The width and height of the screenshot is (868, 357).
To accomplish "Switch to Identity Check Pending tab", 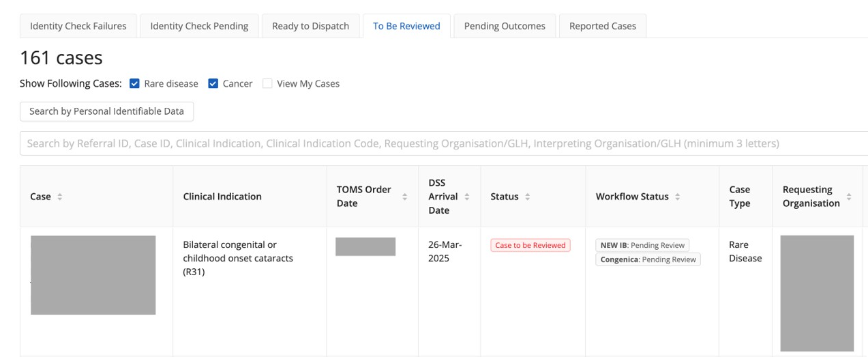I will (199, 26).
